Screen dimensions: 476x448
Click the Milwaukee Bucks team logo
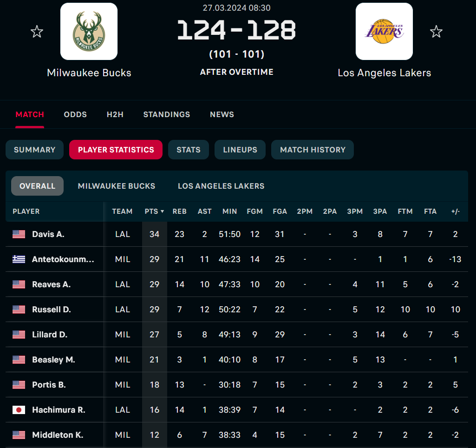coord(89,32)
